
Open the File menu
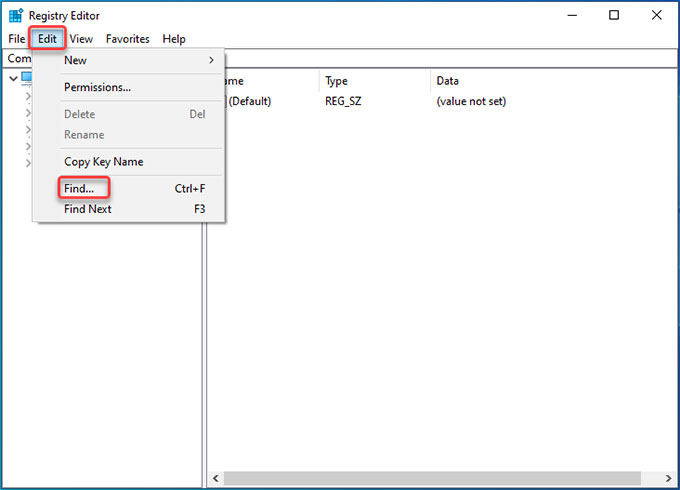coord(16,39)
